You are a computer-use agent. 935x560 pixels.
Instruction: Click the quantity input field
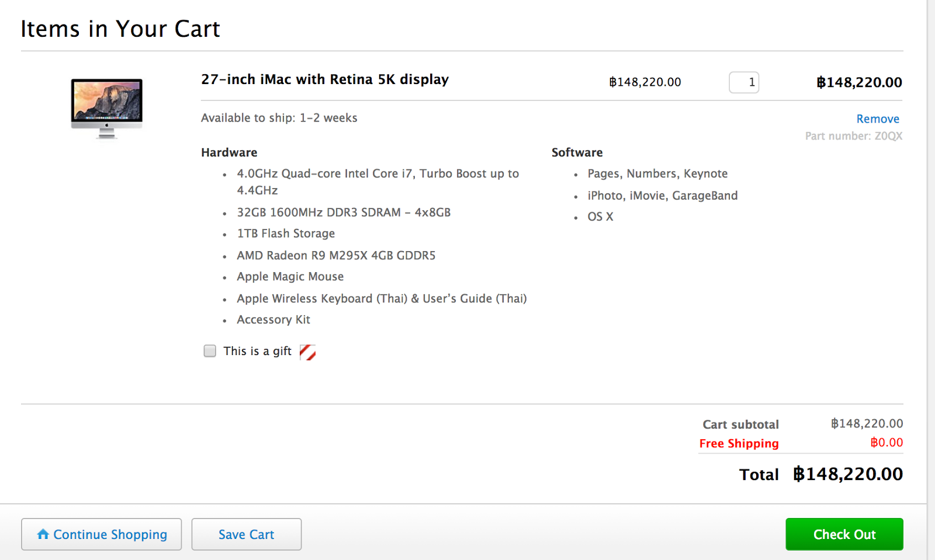(x=744, y=82)
